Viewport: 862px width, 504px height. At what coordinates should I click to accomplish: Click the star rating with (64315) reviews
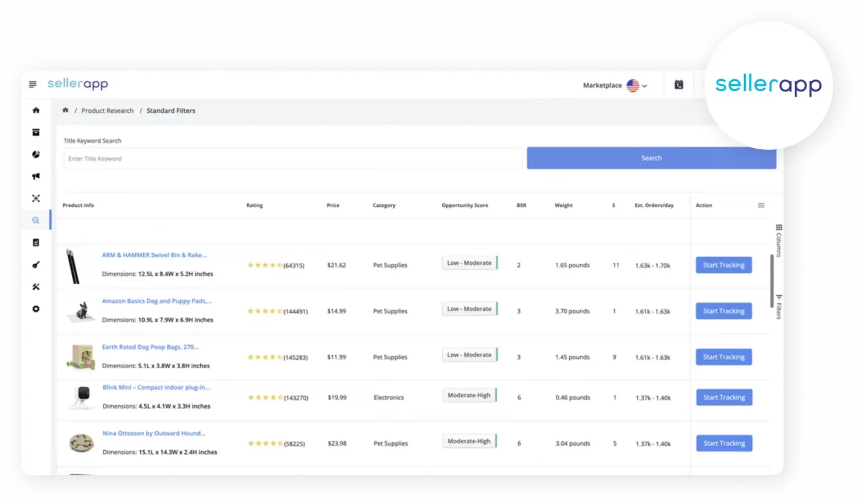pyautogui.click(x=276, y=265)
